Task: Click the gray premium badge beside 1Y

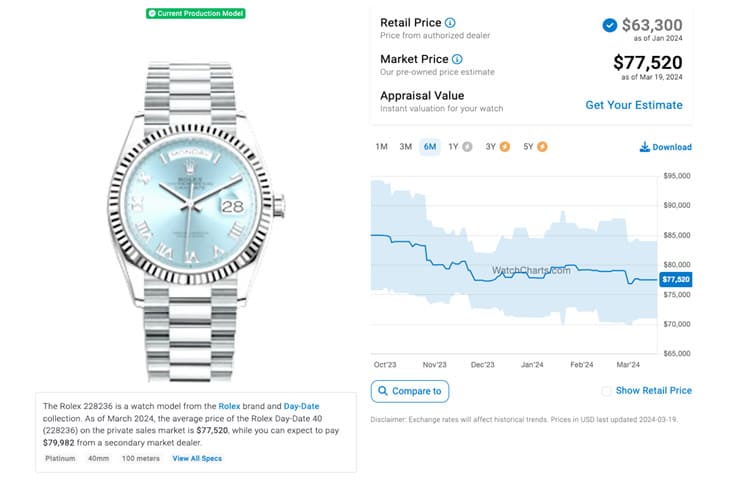Action: pyautogui.click(x=467, y=147)
